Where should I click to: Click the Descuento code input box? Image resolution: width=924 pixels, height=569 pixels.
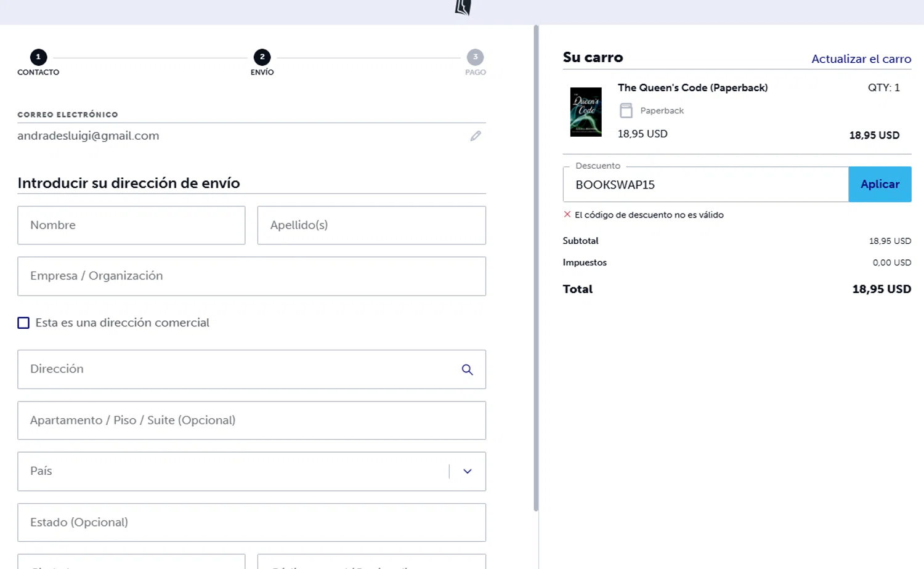[x=705, y=185]
